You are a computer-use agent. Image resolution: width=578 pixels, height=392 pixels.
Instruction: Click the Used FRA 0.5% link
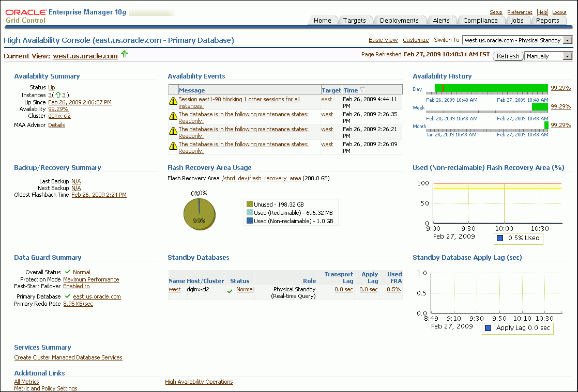coord(393,289)
